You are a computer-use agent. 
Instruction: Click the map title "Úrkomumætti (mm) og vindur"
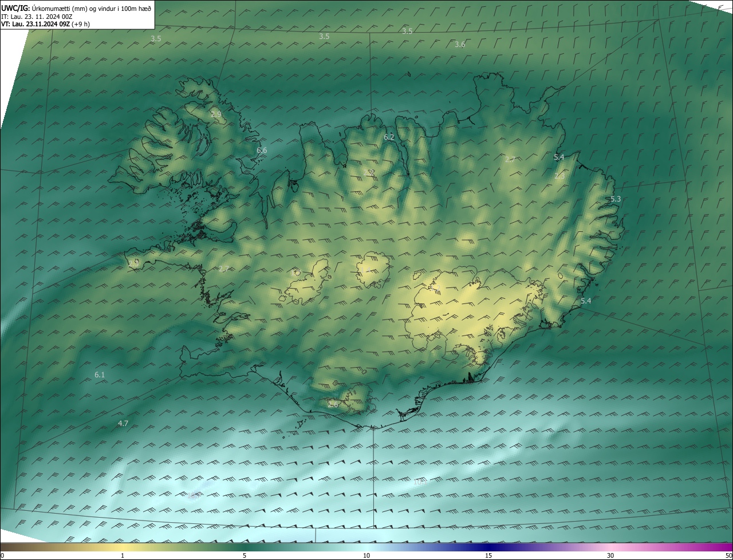[73, 7]
